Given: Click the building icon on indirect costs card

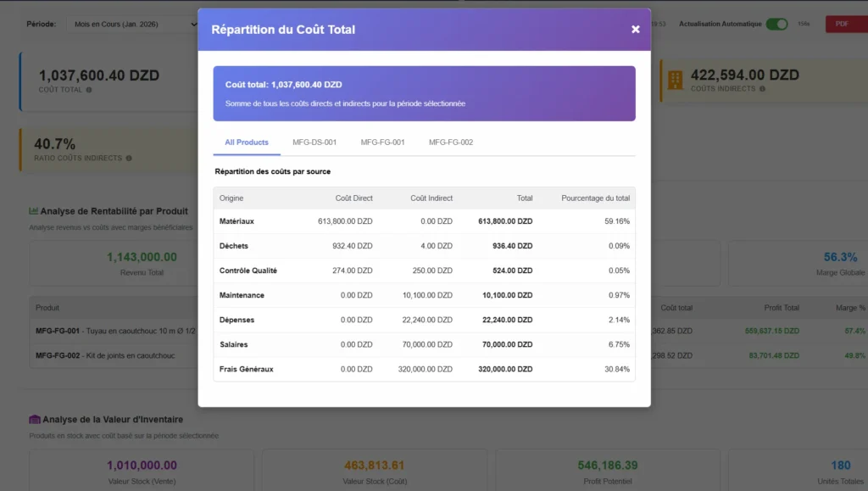Looking at the screenshot, I should (x=675, y=80).
